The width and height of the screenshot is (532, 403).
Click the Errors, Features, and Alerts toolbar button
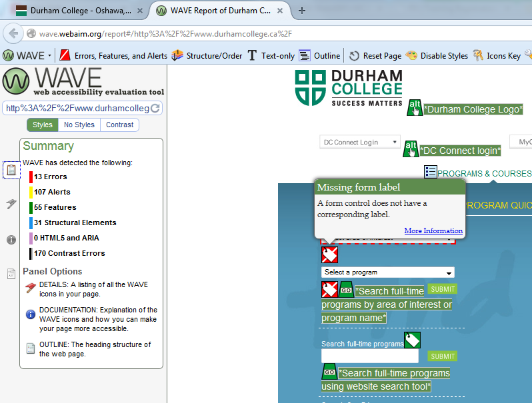(113, 55)
